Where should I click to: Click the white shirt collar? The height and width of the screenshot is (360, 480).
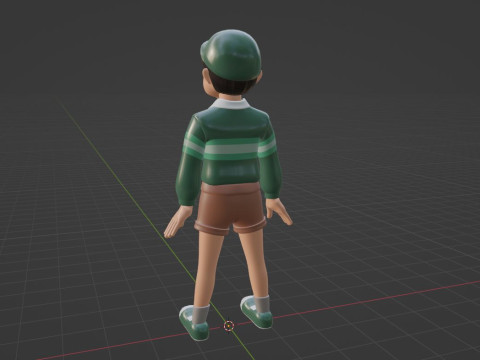pyautogui.click(x=231, y=103)
